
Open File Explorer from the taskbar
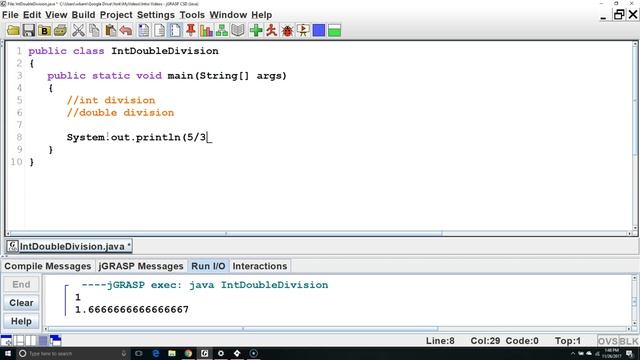(172, 353)
